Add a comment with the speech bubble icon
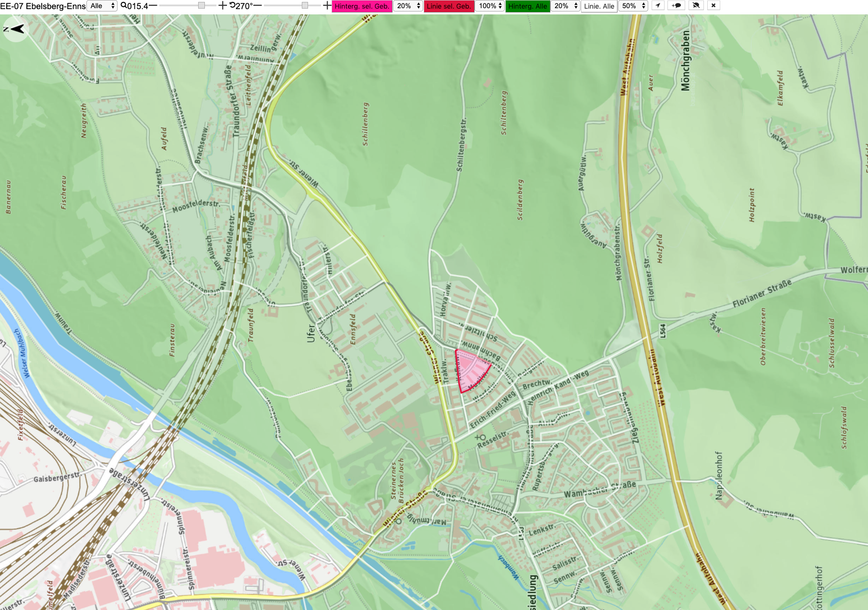Viewport: 868px width, 610px height. tap(676, 6)
